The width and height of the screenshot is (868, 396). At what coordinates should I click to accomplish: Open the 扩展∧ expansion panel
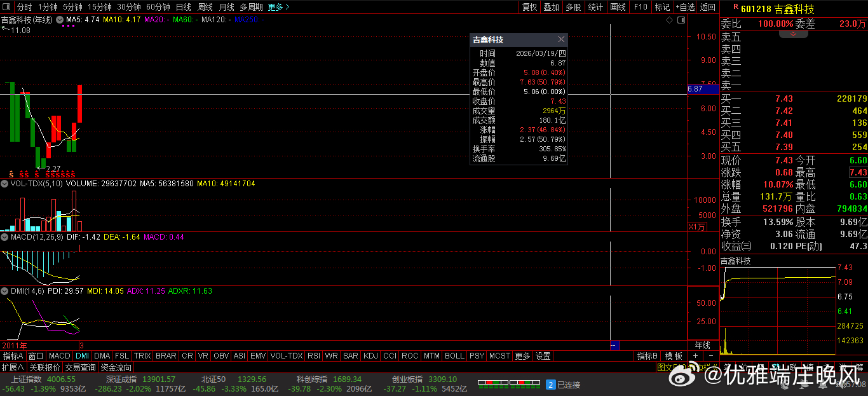(x=13, y=367)
